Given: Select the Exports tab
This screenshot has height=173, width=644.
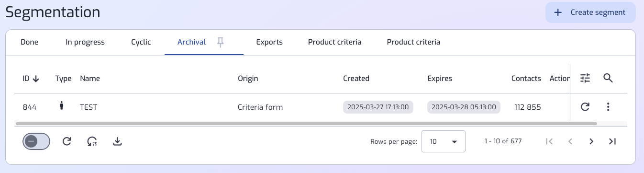Looking at the screenshot, I should point(269,42).
